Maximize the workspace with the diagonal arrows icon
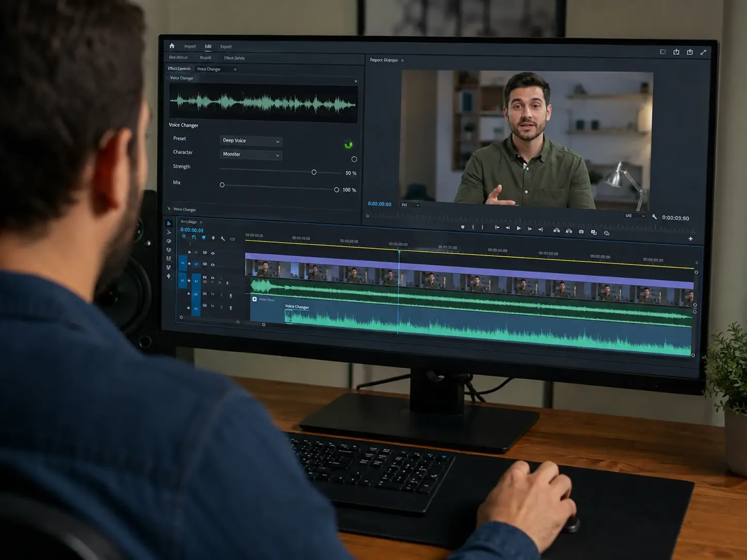This screenshot has height=560, width=747. (703, 52)
